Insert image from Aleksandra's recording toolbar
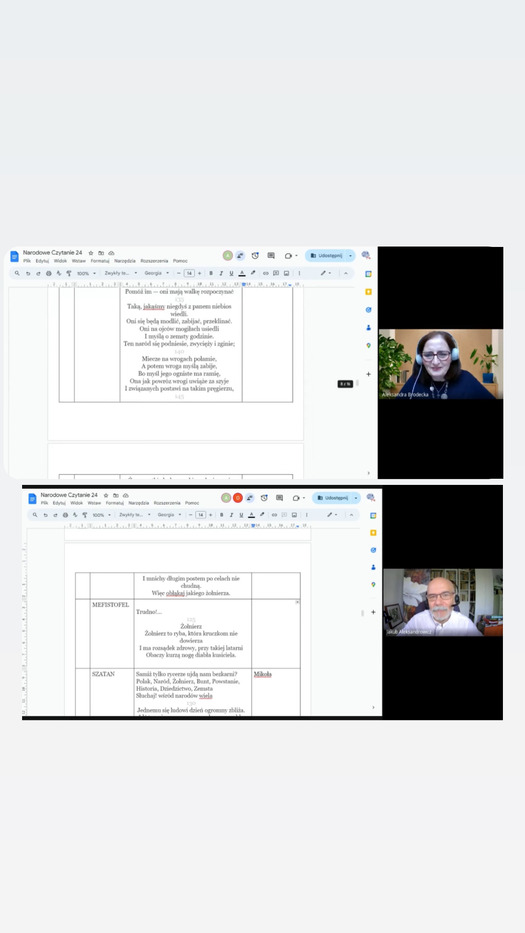The image size is (525, 933). pyautogui.click(x=286, y=273)
